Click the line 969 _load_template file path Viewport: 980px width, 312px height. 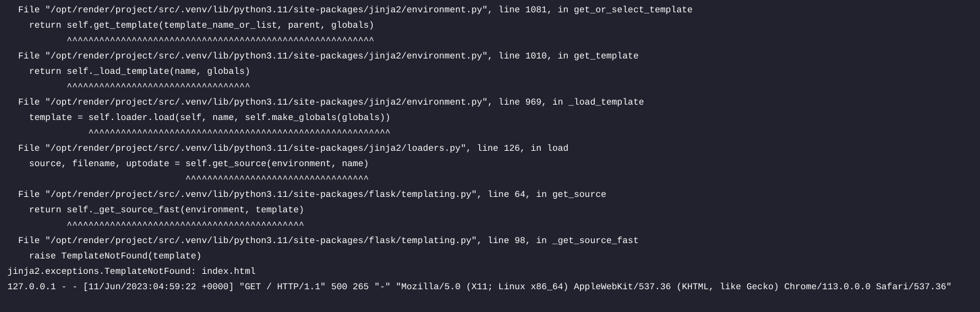(331, 102)
